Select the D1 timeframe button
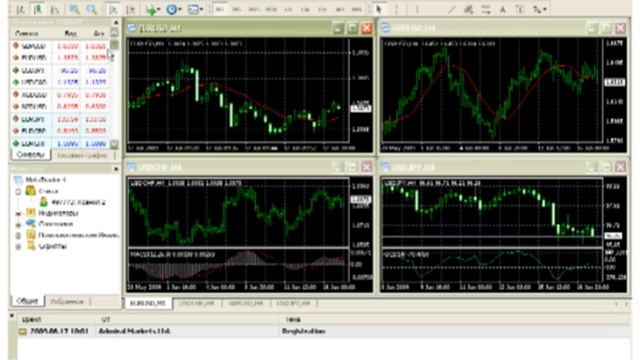The image size is (640, 360). point(322,9)
